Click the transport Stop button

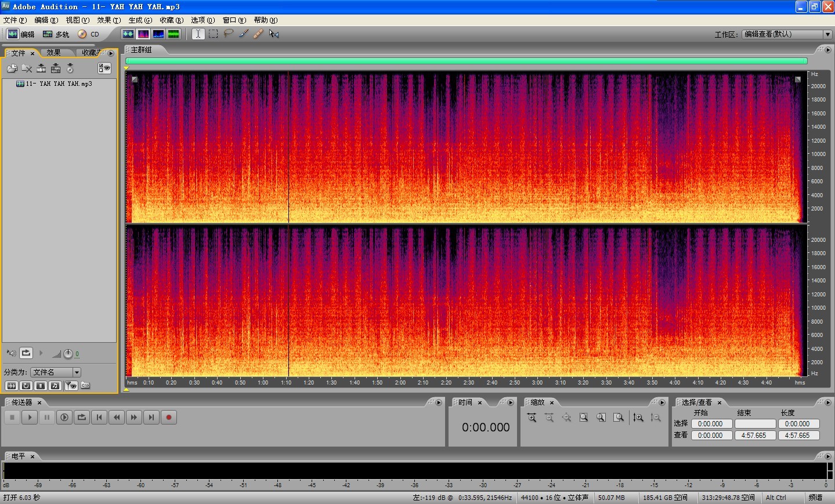click(12, 417)
